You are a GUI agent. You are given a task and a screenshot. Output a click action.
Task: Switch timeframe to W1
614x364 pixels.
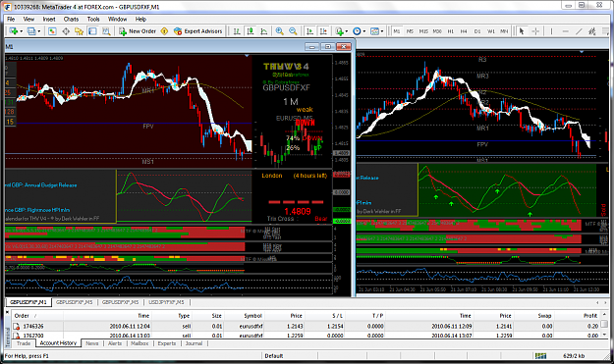click(491, 31)
